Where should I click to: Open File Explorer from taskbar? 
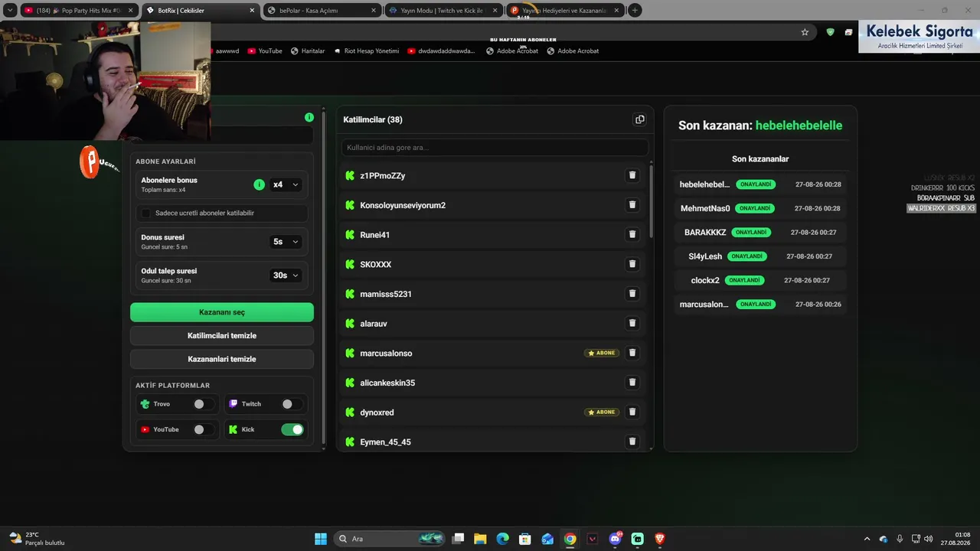480,539
